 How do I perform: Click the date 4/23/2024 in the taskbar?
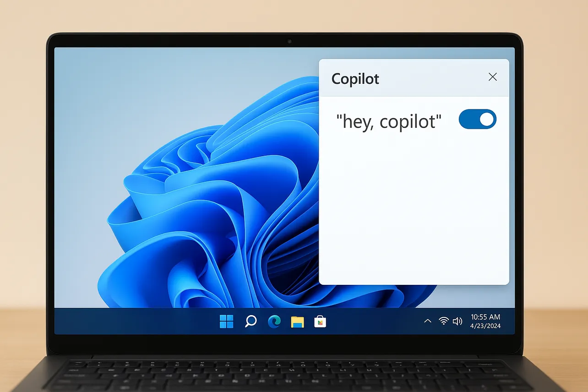(x=485, y=326)
